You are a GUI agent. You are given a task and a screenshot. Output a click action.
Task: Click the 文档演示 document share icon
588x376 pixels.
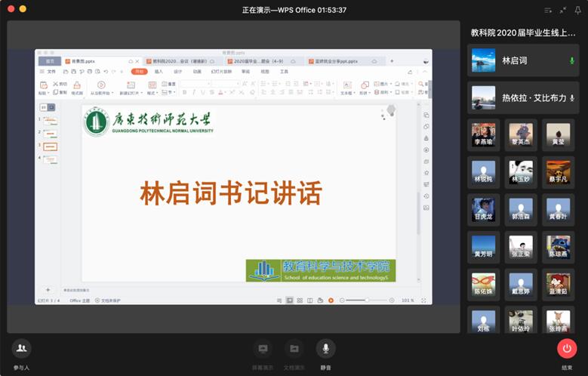294,348
